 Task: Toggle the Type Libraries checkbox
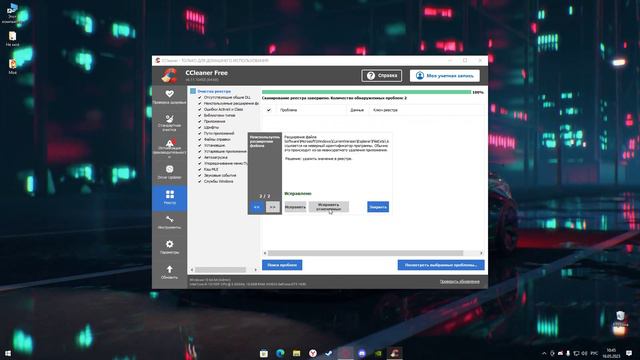(x=200, y=116)
